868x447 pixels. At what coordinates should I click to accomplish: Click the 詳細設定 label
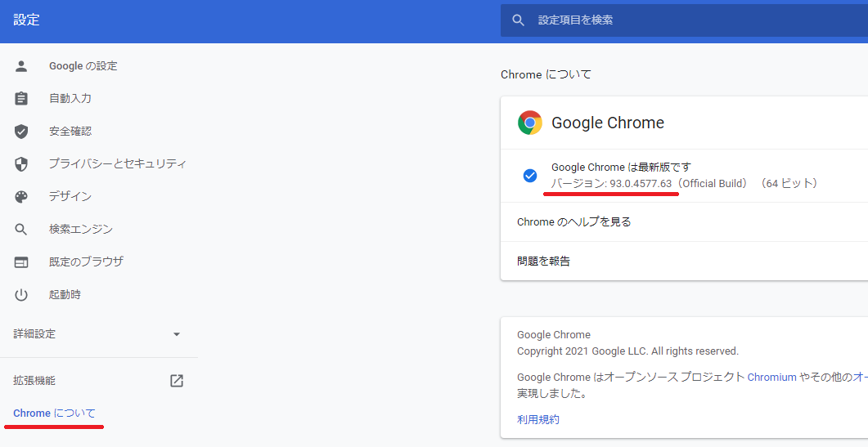34,333
